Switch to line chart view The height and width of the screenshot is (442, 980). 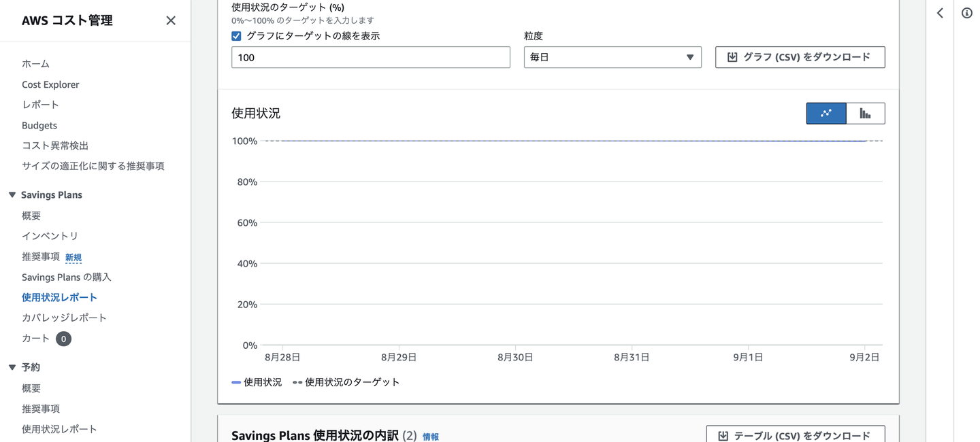(826, 114)
